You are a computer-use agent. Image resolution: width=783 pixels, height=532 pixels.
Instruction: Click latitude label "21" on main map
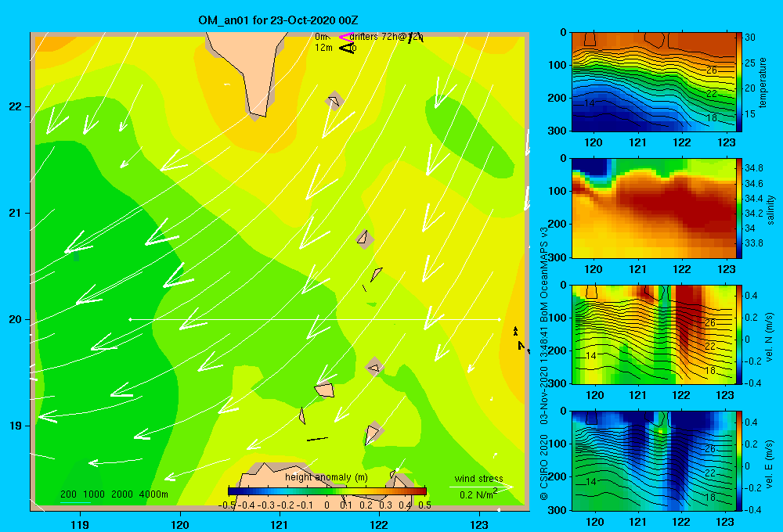16,213
